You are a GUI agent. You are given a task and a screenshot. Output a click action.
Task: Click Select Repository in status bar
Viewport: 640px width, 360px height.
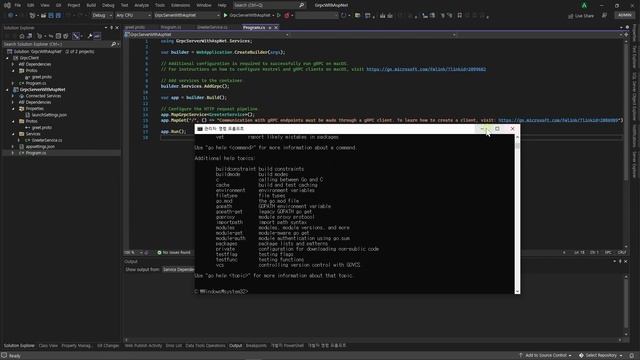point(600,356)
